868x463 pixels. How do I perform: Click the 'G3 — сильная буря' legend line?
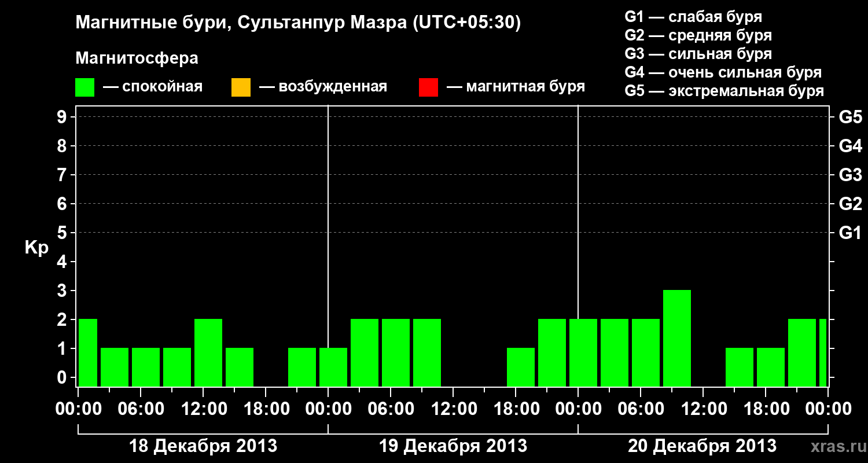pos(698,54)
